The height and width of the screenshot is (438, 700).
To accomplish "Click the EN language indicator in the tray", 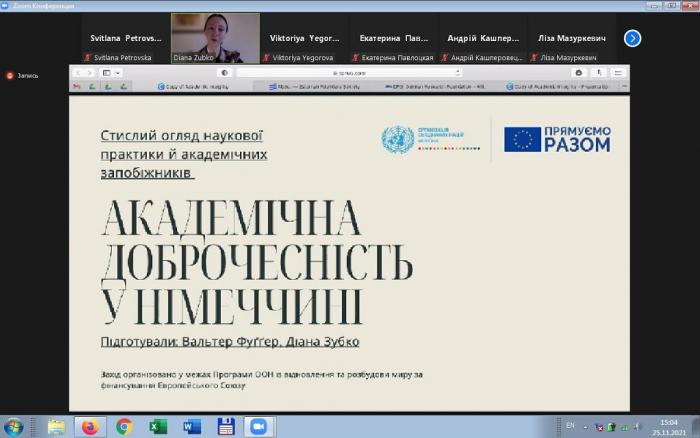I will [x=570, y=426].
